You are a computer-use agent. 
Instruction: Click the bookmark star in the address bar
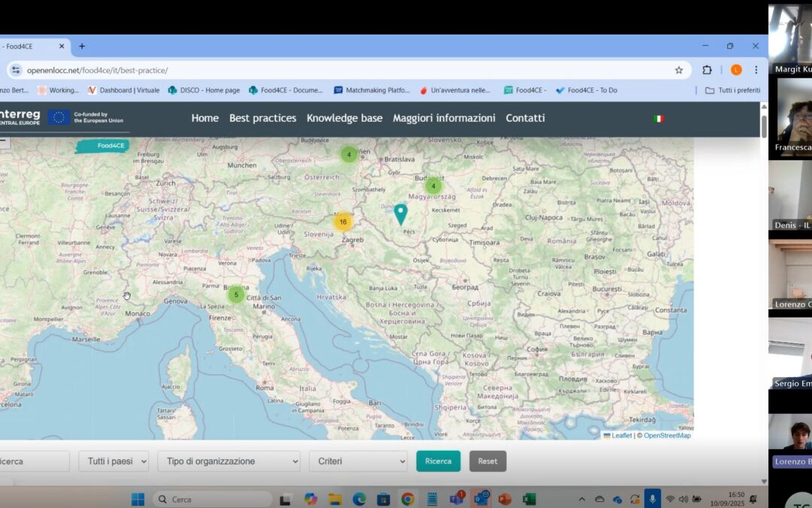[x=677, y=69]
